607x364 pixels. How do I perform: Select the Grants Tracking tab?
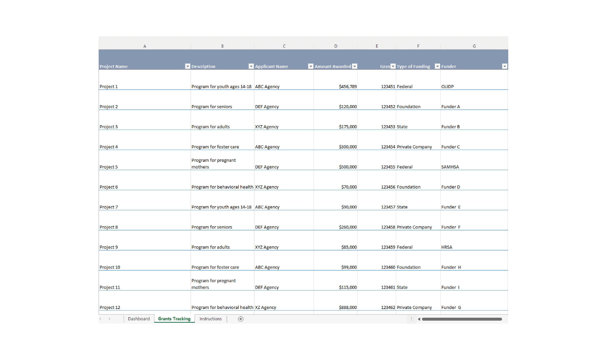[x=174, y=319]
